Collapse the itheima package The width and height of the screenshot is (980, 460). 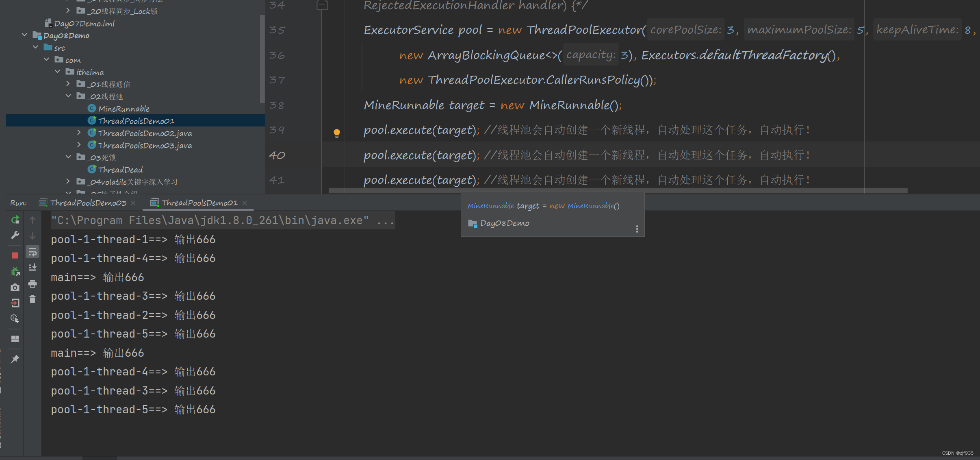[57, 72]
